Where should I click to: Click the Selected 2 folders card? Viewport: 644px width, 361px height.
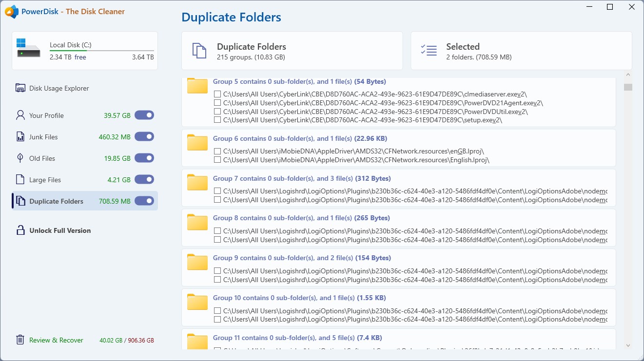point(521,51)
